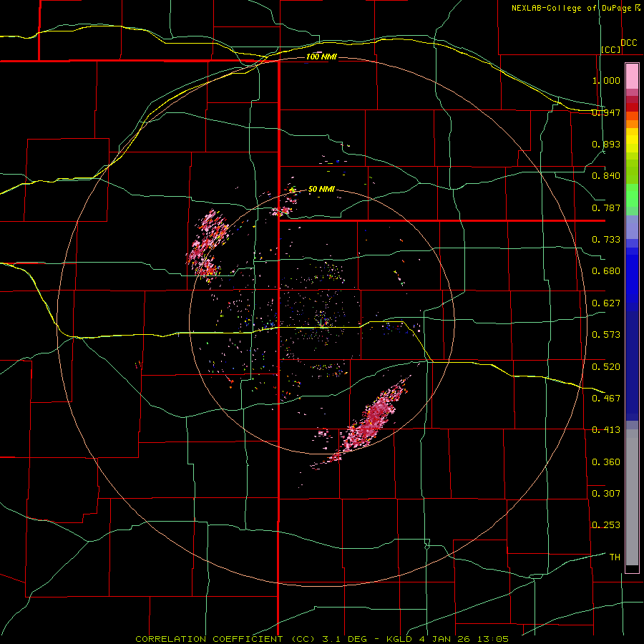This screenshot has height=644, width=644.
Task: Select the 1.000 legend value
Action: [x=606, y=80]
